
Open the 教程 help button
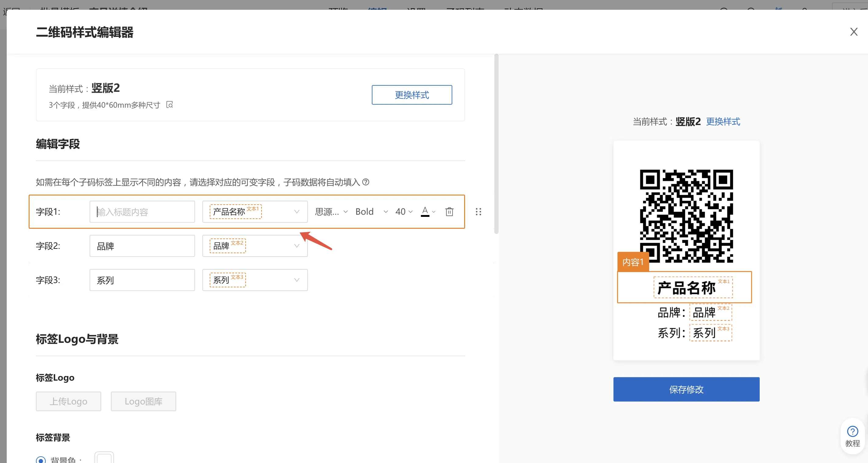[852, 437]
